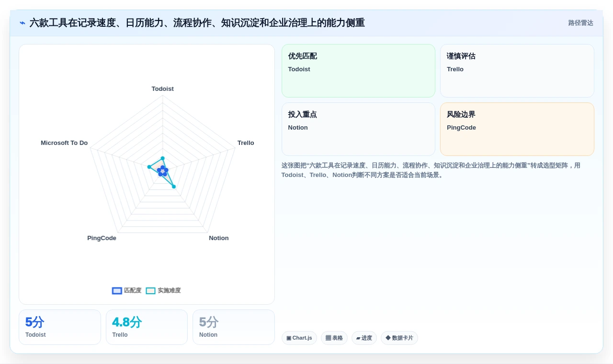Click the Trello radar axis label
The image size is (613, 364).
[246, 143]
